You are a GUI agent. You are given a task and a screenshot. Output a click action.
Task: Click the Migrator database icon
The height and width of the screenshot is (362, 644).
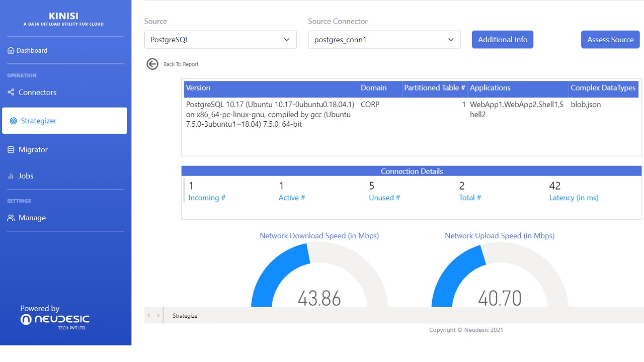[11, 149]
